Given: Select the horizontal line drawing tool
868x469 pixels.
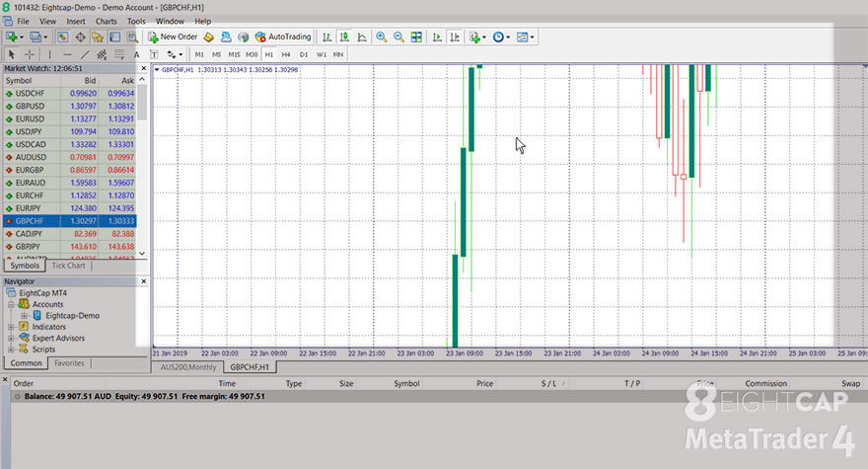Looking at the screenshot, I should 67,54.
